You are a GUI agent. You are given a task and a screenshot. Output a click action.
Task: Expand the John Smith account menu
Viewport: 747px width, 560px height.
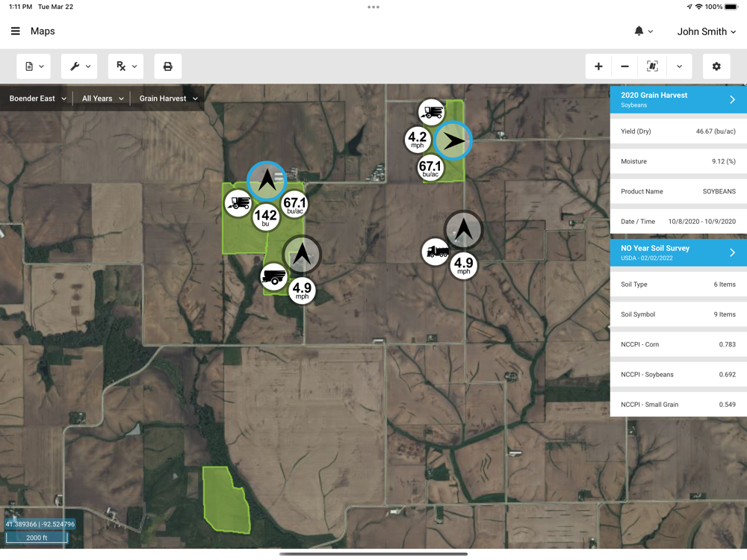[707, 31]
